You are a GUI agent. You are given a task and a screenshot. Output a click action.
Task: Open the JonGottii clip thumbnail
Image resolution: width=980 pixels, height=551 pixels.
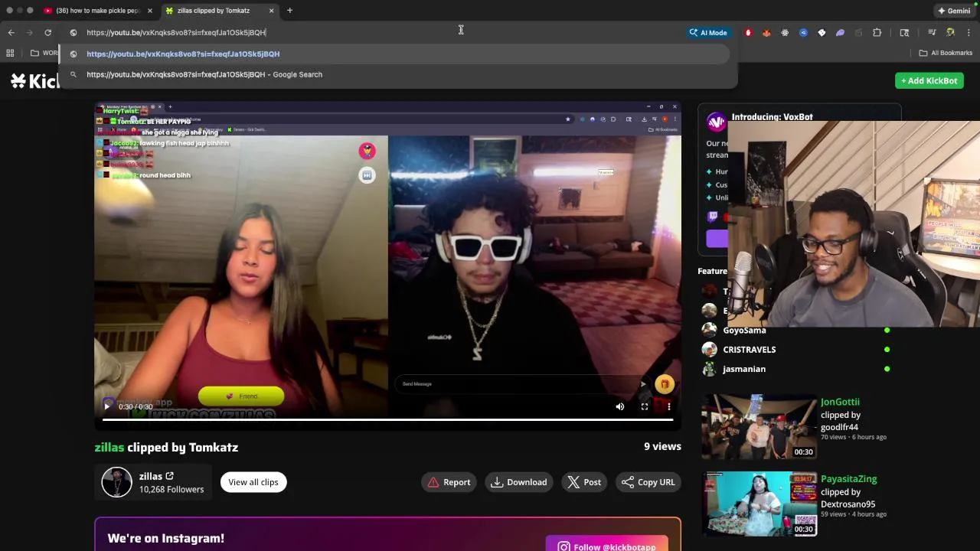(759, 427)
